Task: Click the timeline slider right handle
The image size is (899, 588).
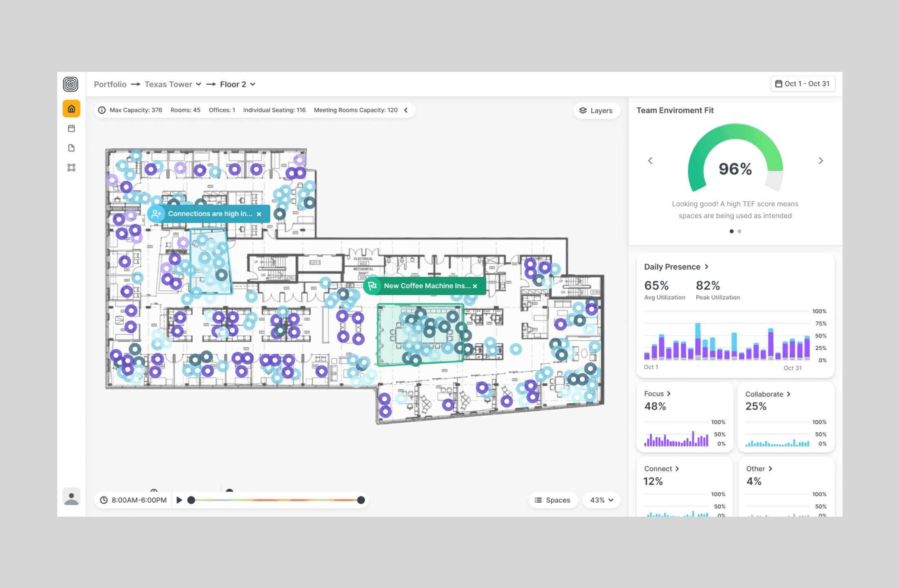Action: click(x=361, y=500)
